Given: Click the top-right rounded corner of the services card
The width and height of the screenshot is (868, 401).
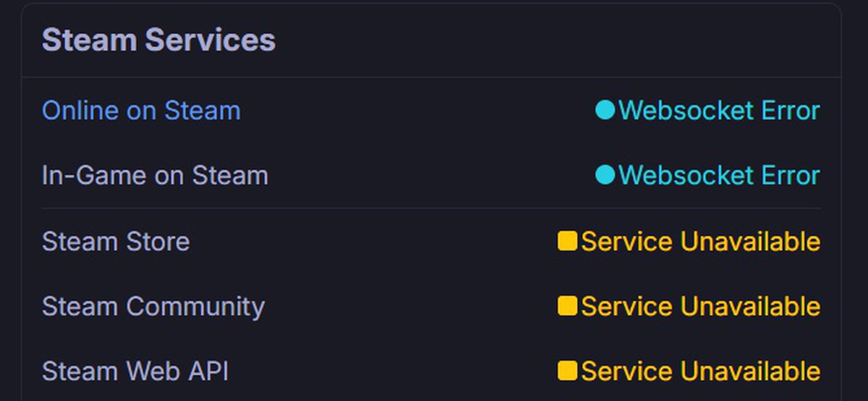Looking at the screenshot, I should click(837, 8).
